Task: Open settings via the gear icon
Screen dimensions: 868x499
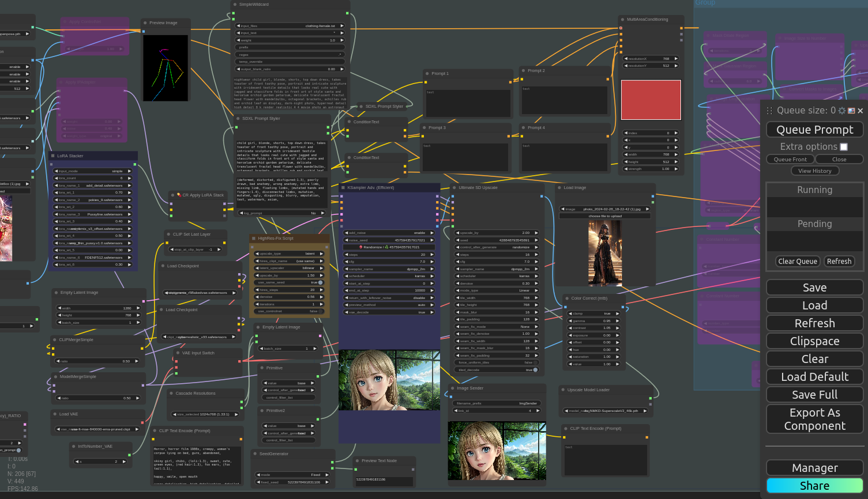Action: (x=842, y=111)
